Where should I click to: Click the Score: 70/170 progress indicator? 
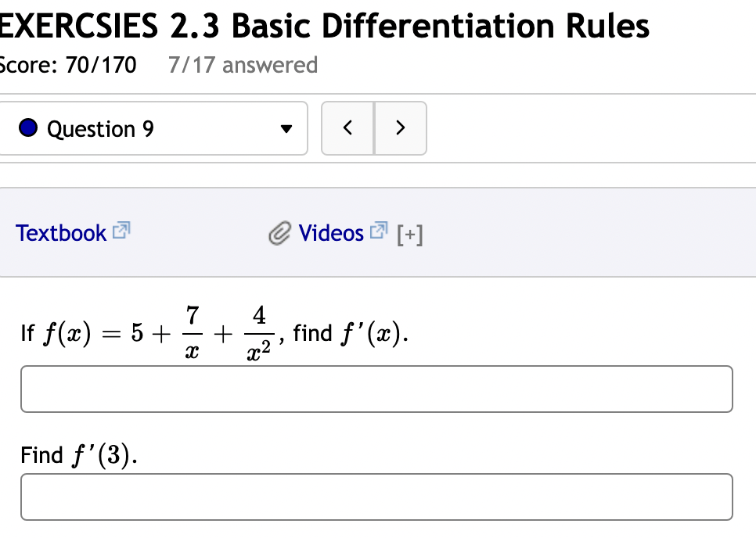pyautogui.click(x=67, y=65)
